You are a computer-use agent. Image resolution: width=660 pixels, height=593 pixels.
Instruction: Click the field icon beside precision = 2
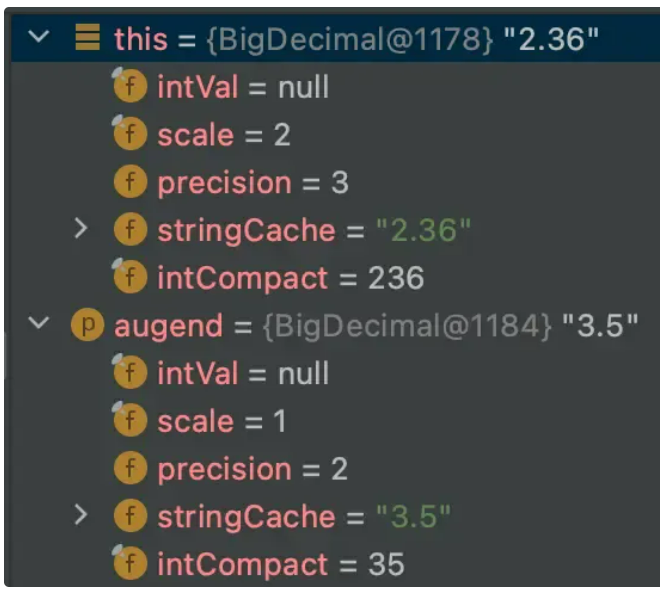click(x=130, y=468)
